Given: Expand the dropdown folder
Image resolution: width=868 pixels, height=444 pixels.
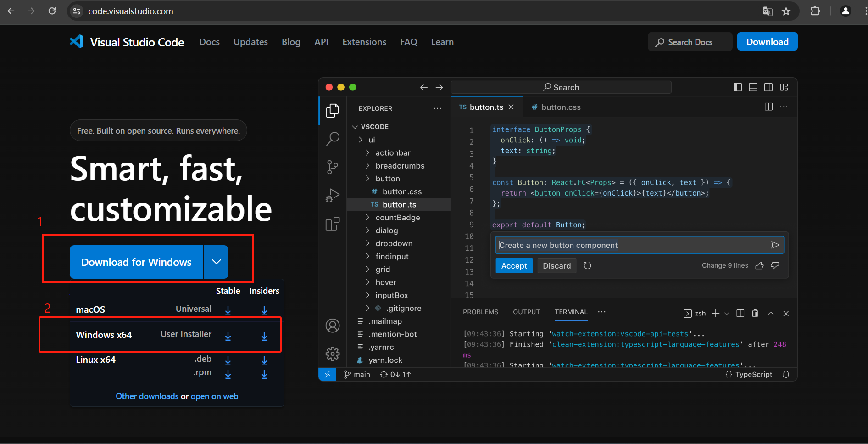Looking at the screenshot, I should tap(367, 243).
